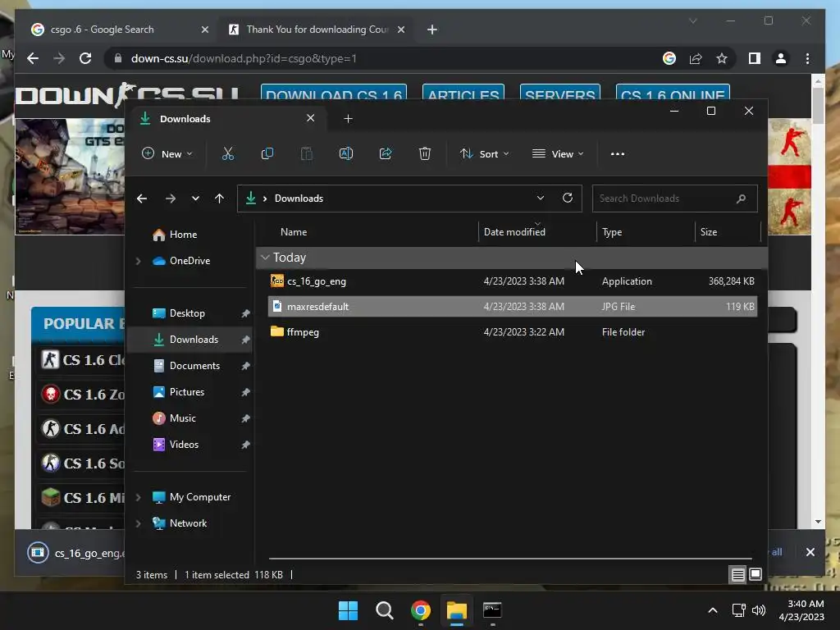Bookmark this page with star icon
Screen dimensions: 840x630
coord(722,58)
